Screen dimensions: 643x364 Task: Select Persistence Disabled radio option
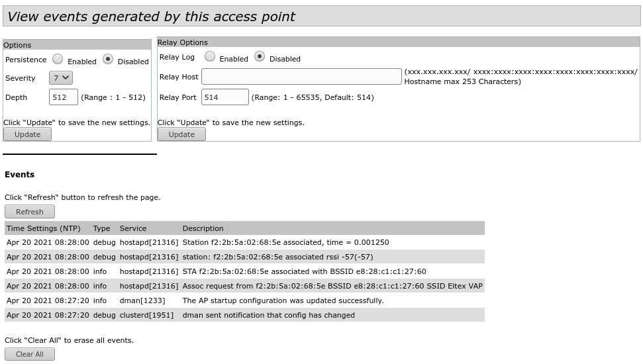(108, 60)
